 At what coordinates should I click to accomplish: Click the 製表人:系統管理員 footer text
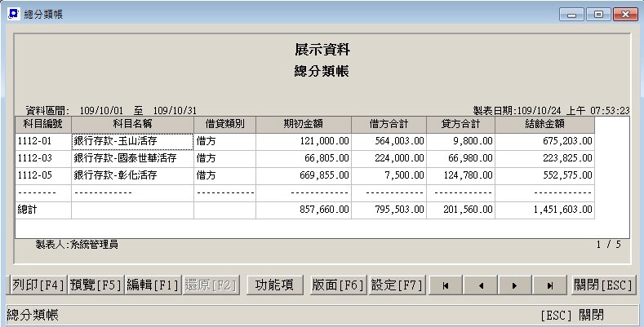[x=77, y=245]
